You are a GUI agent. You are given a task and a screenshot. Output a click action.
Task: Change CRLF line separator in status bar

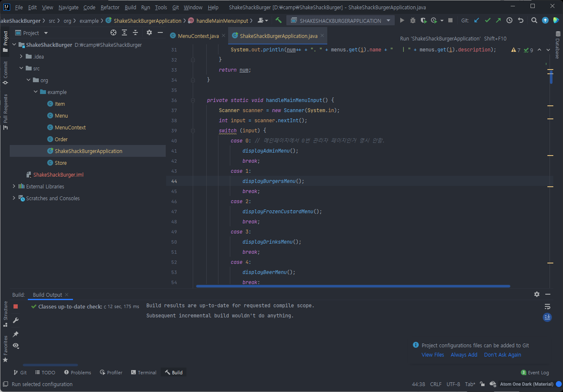click(x=436, y=384)
